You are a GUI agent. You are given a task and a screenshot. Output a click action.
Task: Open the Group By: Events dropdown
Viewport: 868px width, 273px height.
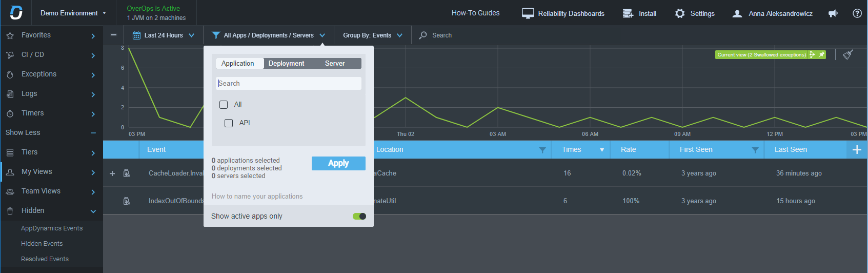tap(373, 35)
